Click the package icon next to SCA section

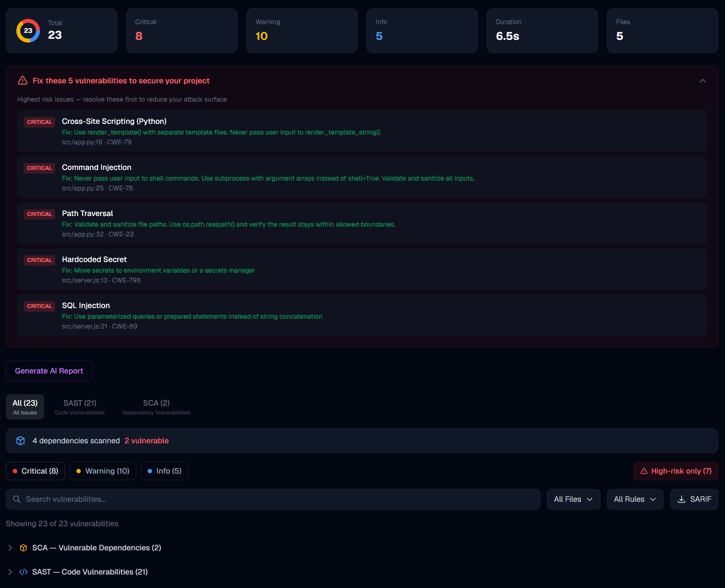tap(23, 547)
